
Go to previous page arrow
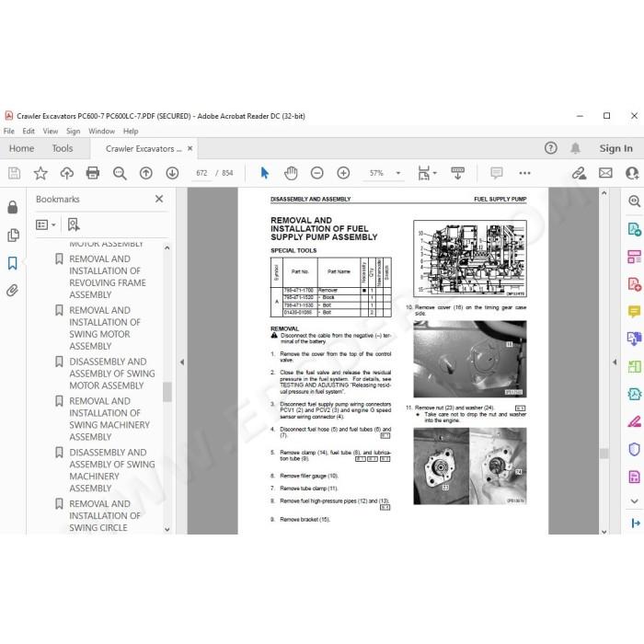(145, 173)
